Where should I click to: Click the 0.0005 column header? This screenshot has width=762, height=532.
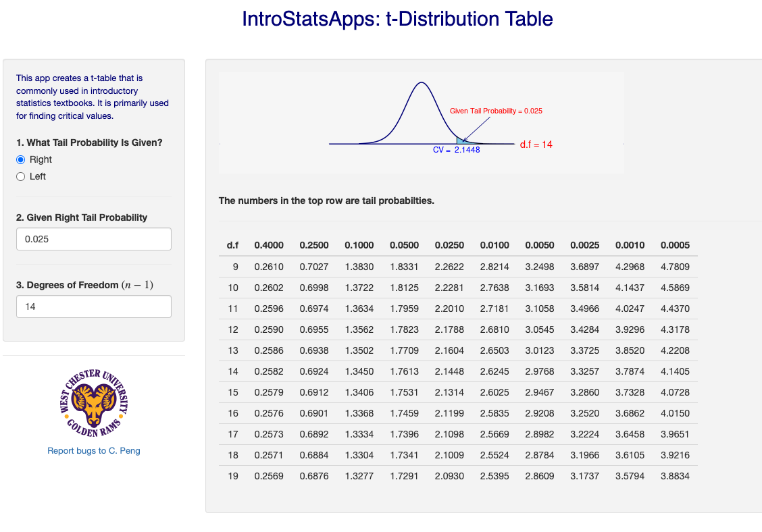pyautogui.click(x=675, y=245)
